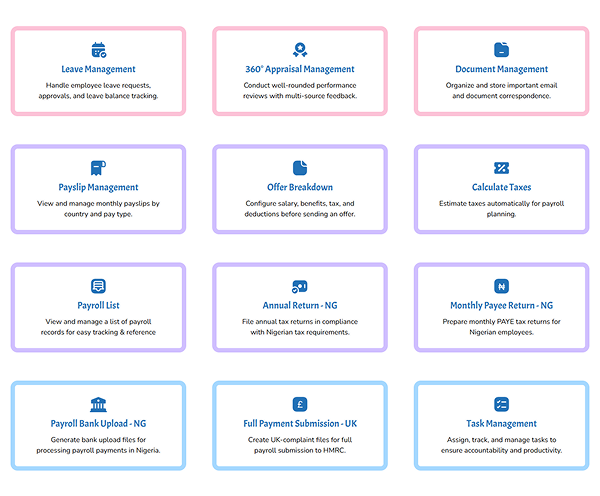Click the Leave Management calendar icon
Image resolution: width=600 pixels, height=496 pixels.
(99, 50)
